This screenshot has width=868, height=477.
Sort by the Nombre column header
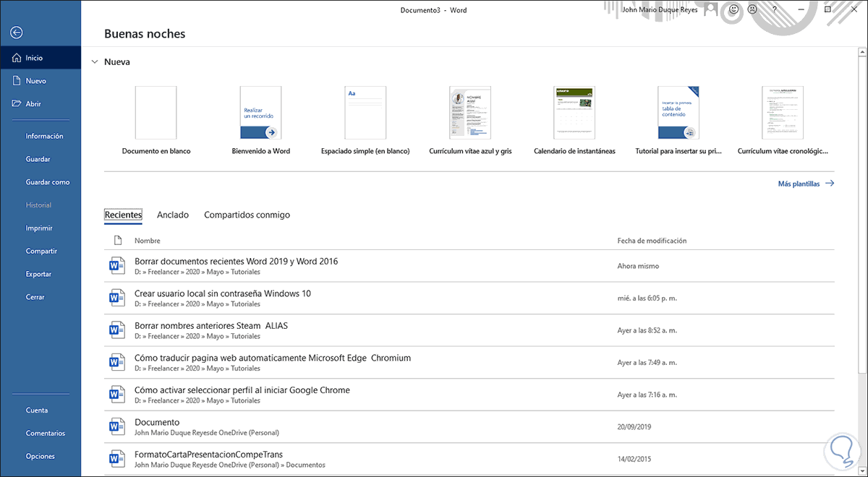pos(148,241)
